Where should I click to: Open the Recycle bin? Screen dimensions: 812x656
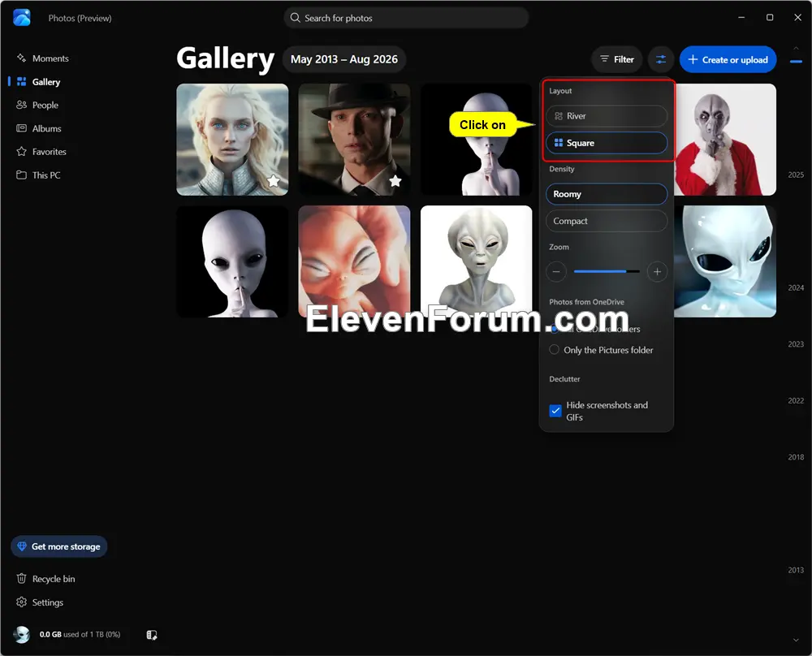[46, 579]
